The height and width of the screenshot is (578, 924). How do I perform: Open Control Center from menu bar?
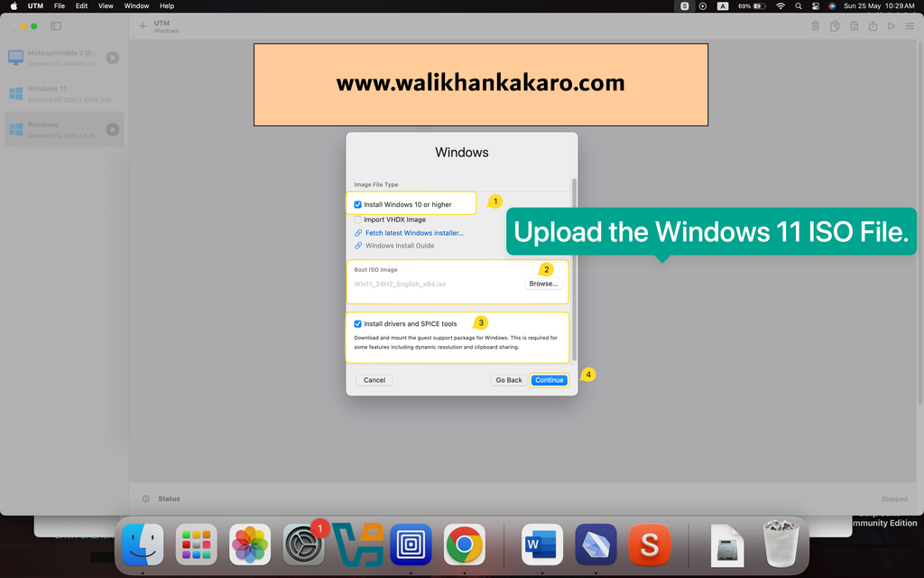(x=816, y=6)
